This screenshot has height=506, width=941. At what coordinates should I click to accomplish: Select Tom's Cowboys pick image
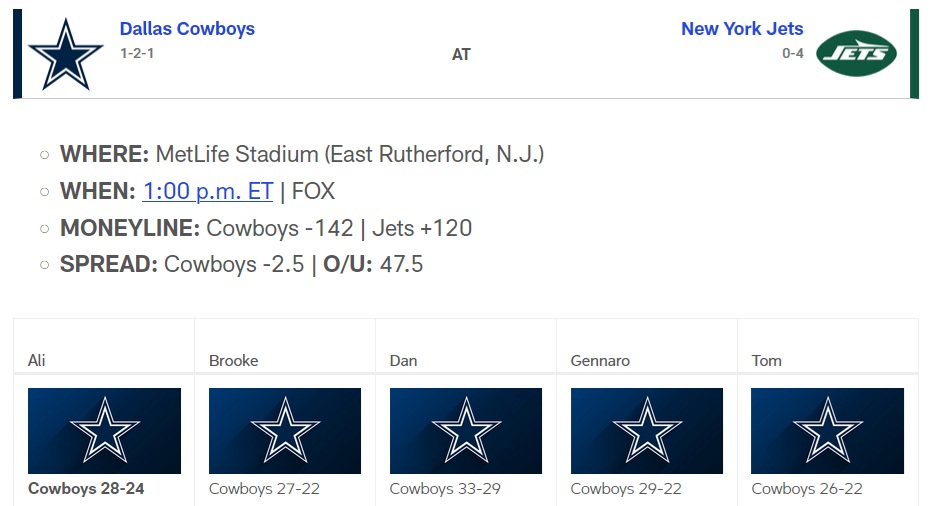(x=827, y=430)
